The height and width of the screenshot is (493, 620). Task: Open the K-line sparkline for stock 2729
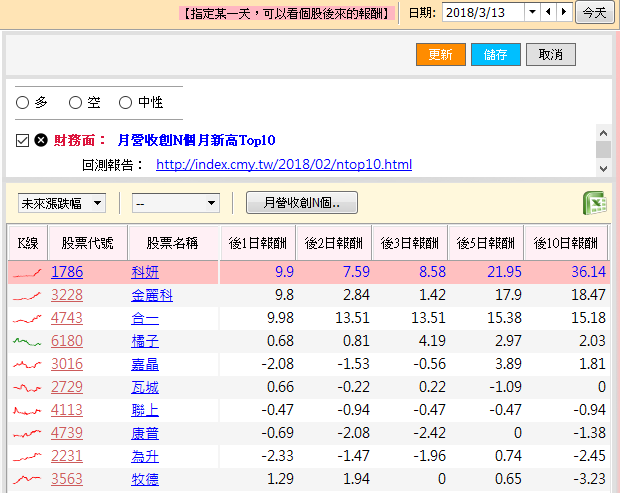point(27,387)
